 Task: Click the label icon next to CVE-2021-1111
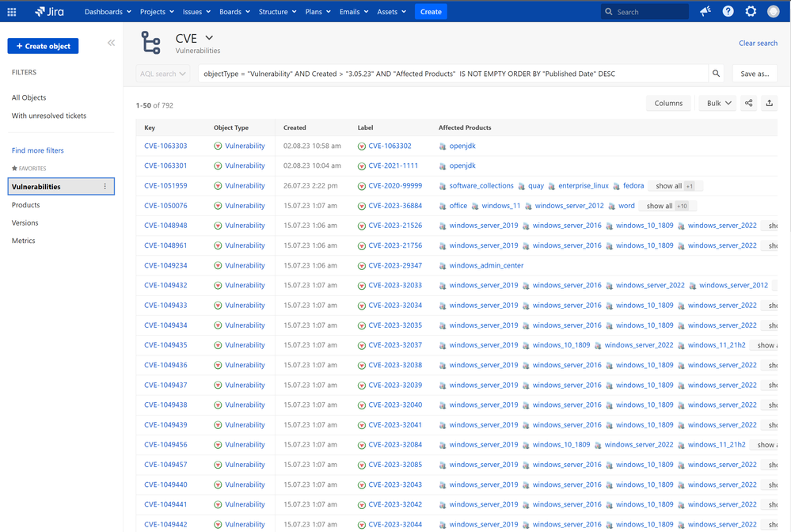(x=362, y=166)
